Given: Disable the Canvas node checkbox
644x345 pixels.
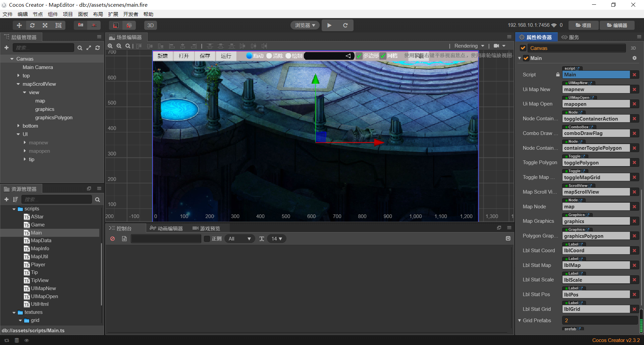Looking at the screenshot, I should (x=523, y=48).
